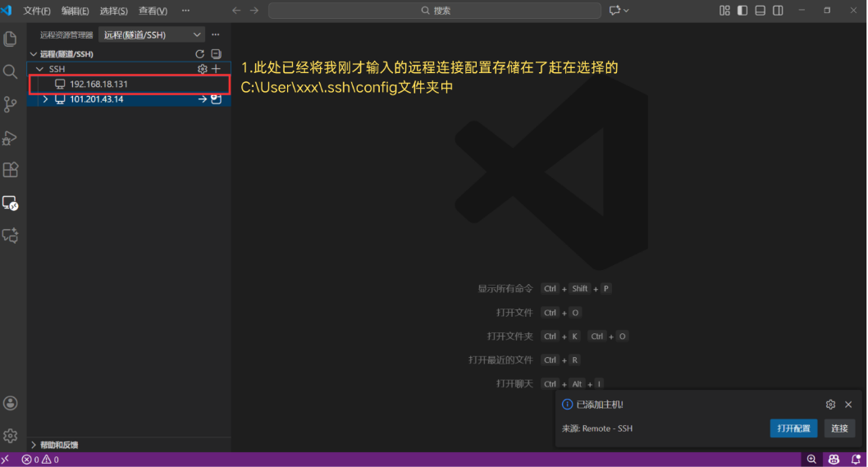Open the Customize Layout icon

724,11
